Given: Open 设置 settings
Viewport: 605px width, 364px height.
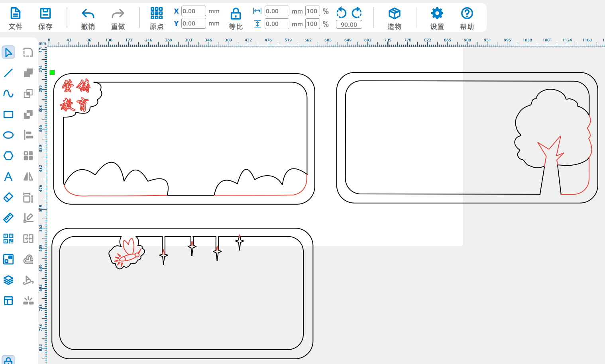Looking at the screenshot, I should (437, 18).
